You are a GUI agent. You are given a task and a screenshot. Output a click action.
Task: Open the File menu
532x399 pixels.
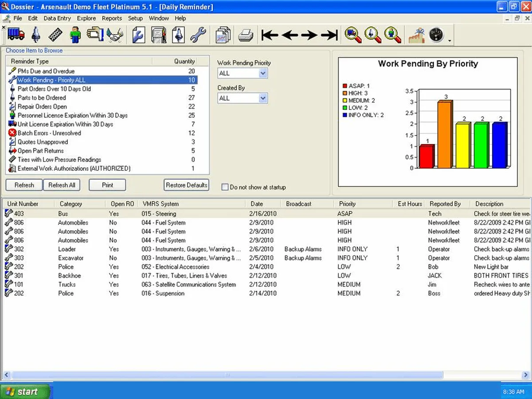pos(18,18)
